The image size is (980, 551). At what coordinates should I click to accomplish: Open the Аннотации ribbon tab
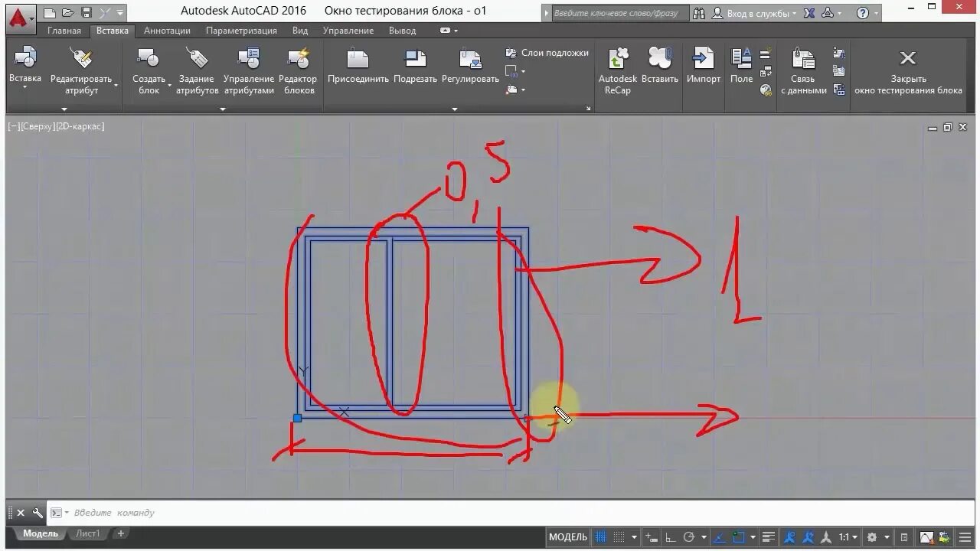pos(167,31)
